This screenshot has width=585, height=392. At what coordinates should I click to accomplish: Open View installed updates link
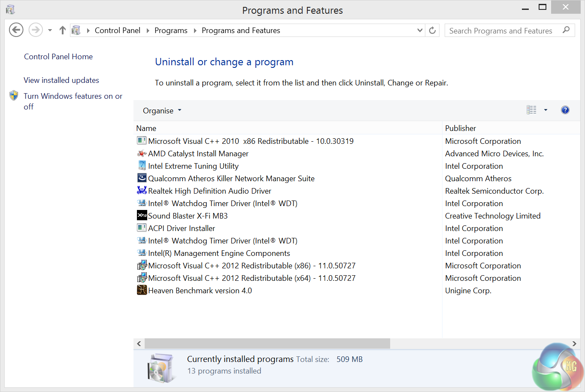[61, 80]
